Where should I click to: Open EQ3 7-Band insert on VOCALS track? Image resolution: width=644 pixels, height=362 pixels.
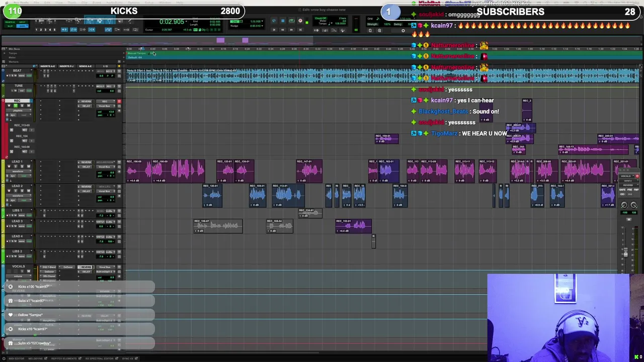coord(49,267)
